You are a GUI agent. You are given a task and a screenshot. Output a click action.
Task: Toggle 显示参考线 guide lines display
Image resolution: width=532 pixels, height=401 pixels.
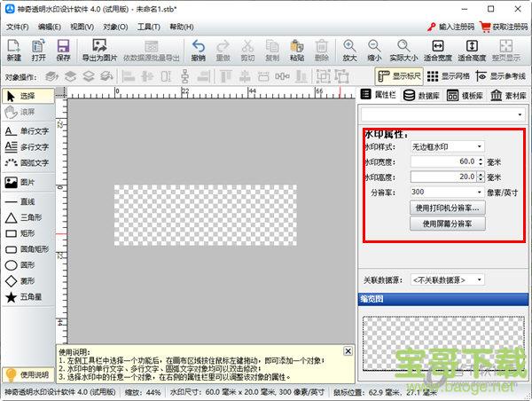click(503, 76)
